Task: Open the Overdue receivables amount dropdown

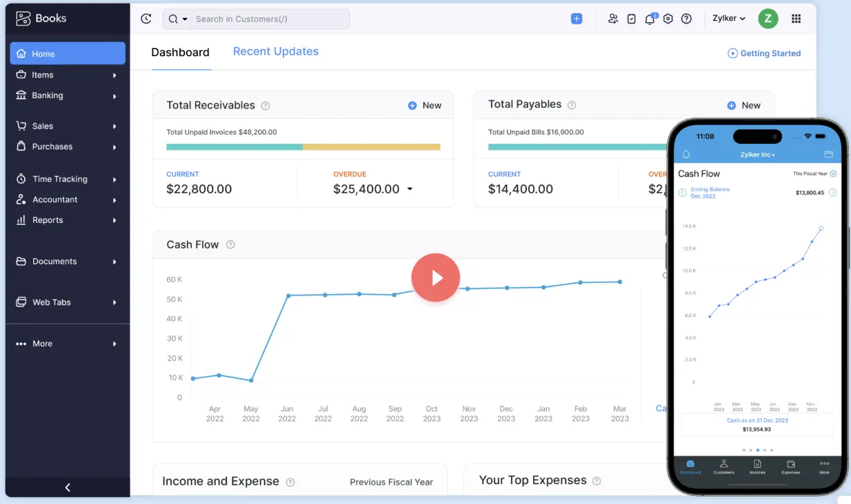Action: (x=410, y=189)
